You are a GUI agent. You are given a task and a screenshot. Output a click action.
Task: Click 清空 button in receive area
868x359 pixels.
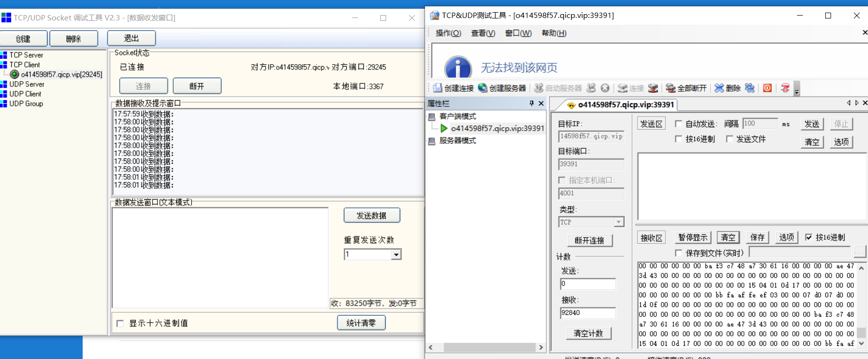(x=728, y=237)
